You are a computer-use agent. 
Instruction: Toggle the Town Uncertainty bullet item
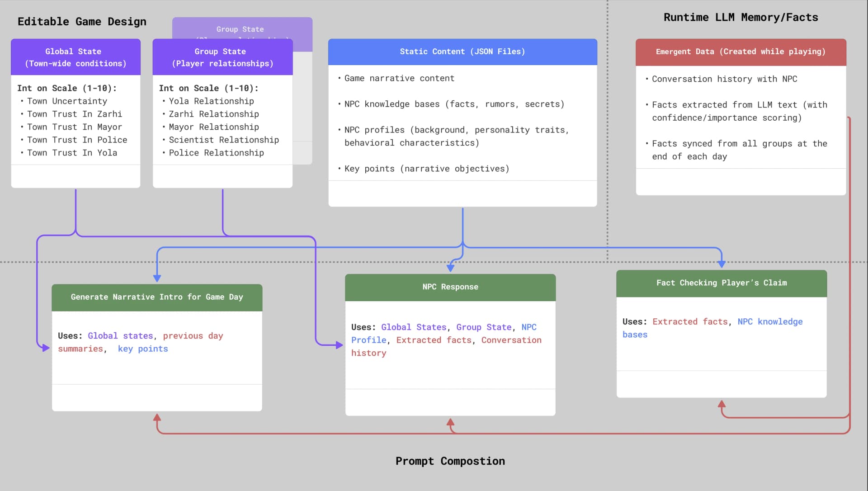pos(67,101)
